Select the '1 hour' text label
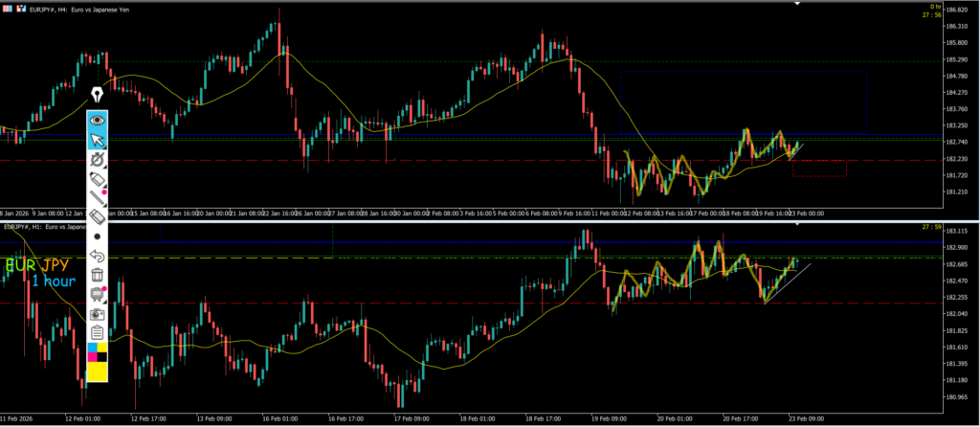The image size is (980, 427). click(x=53, y=281)
